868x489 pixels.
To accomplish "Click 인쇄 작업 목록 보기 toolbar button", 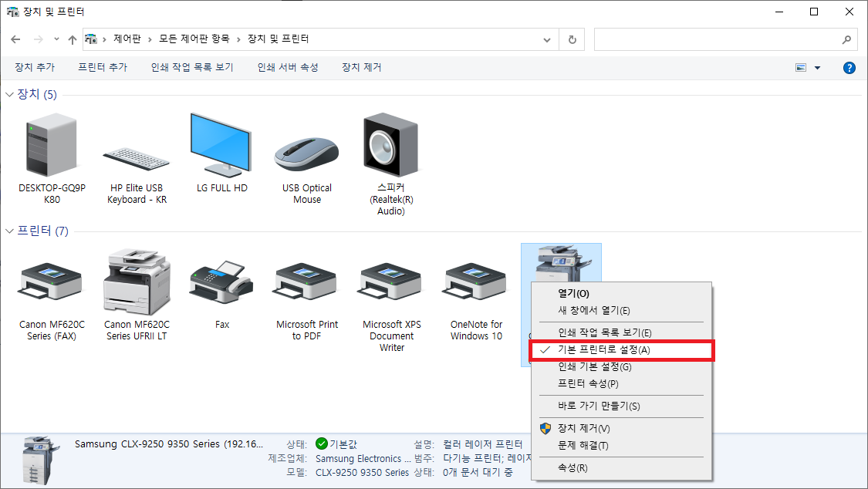I will pos(192,67).
